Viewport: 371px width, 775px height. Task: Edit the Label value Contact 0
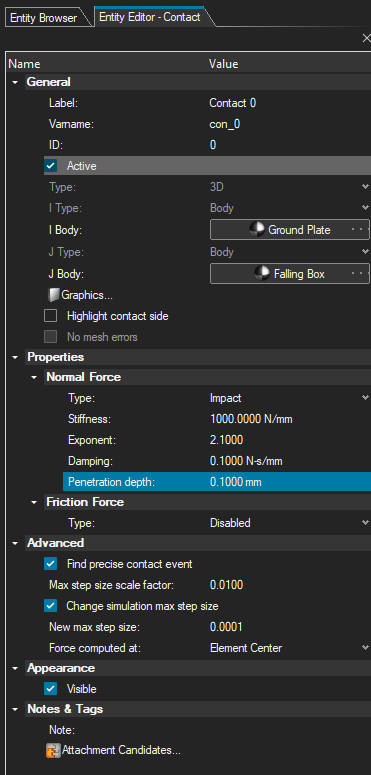click(233, 103)
